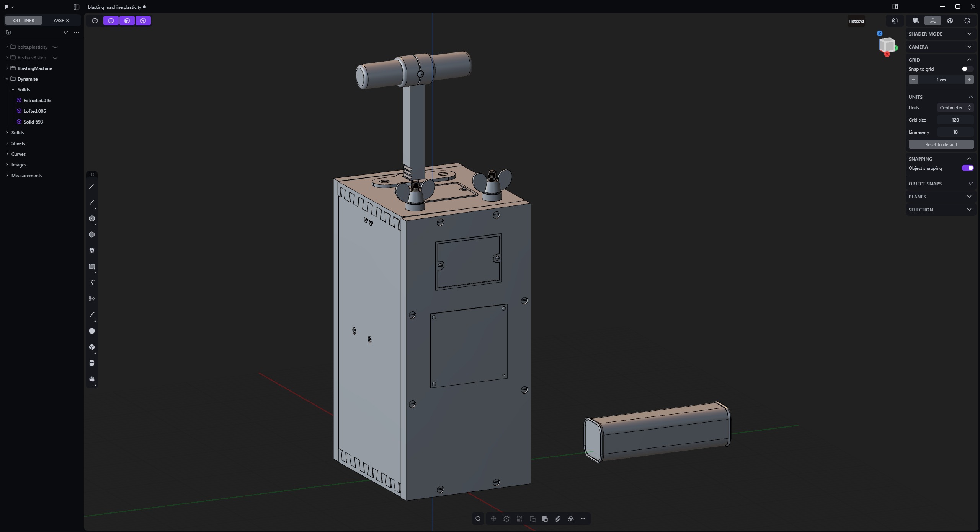Increase grid step with plus button
980x532 pixels.
(x=969, y=80)
